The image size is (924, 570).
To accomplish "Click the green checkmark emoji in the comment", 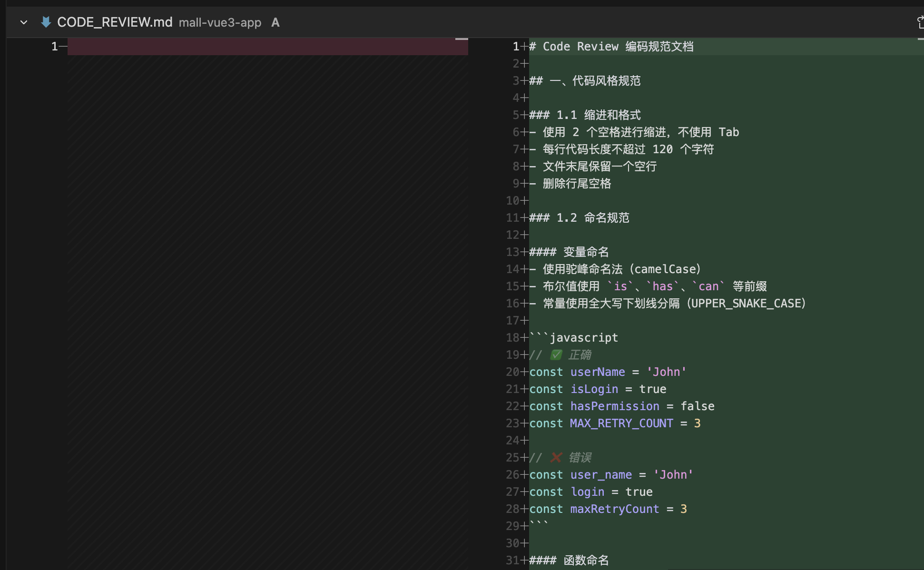I will (x=556, y=355).
